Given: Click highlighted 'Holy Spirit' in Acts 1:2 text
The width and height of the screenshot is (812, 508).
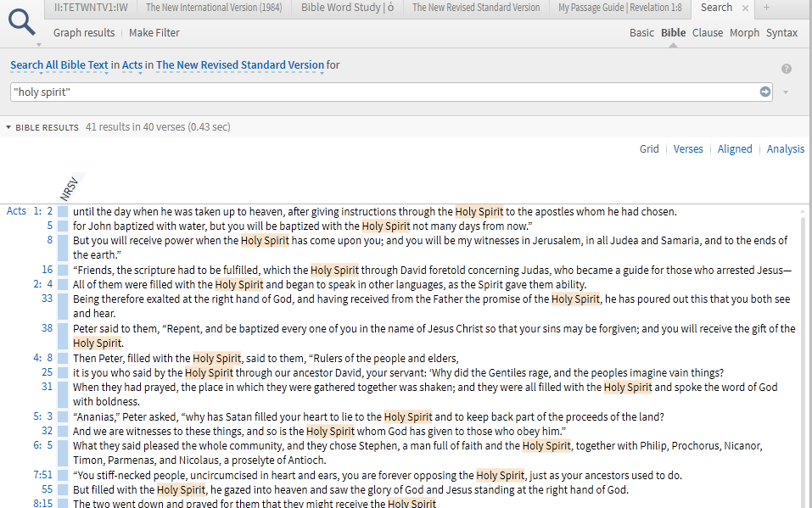Looking at the screenshot, I should pyautogui.click(x=479, y=211).
